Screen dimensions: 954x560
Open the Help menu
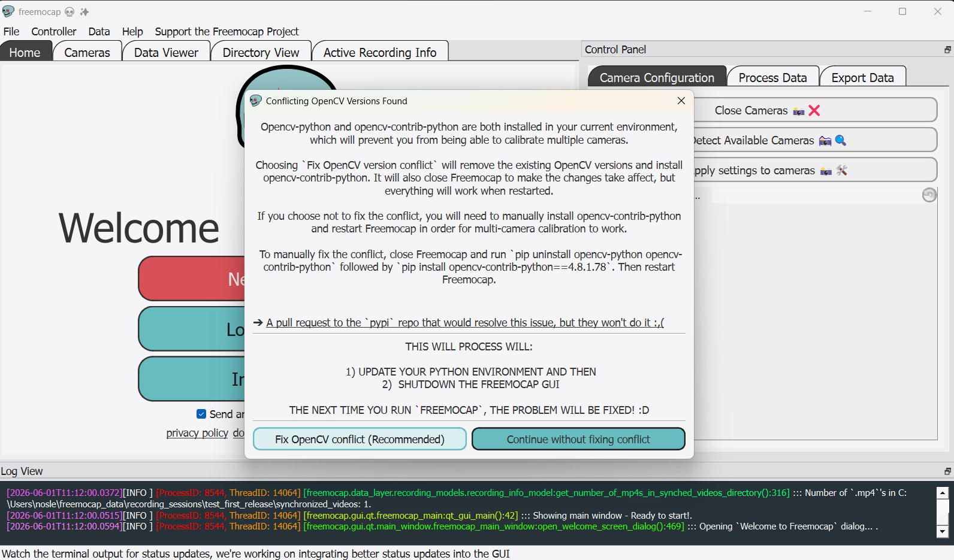click(132, 31)
